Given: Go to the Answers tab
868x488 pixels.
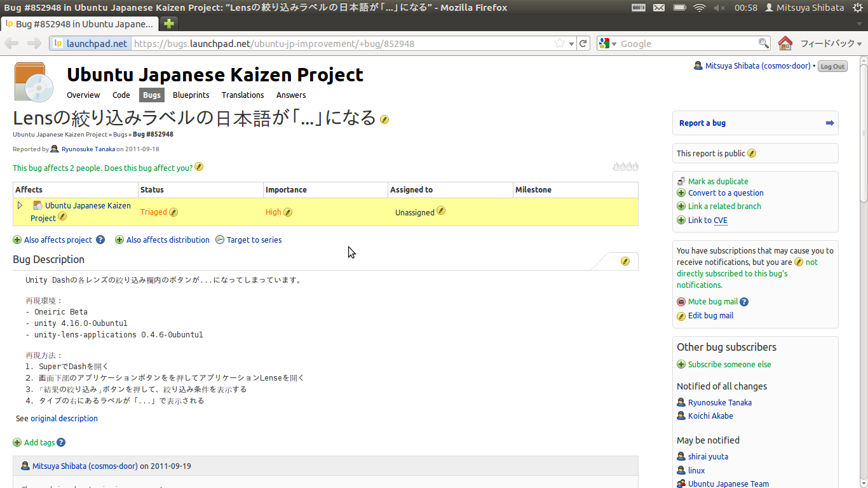Looking at the screenshot, I should (x=291, y=95).
